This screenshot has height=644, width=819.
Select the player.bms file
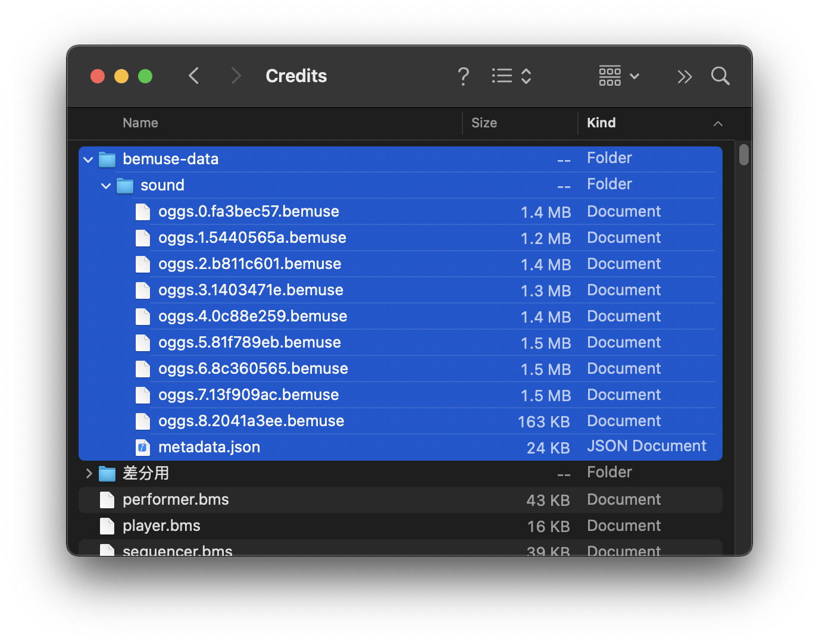click(x=161, y=526)
